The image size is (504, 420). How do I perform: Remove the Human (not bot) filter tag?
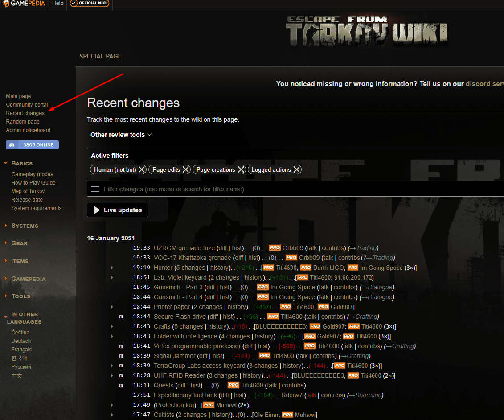coord(142,169)
